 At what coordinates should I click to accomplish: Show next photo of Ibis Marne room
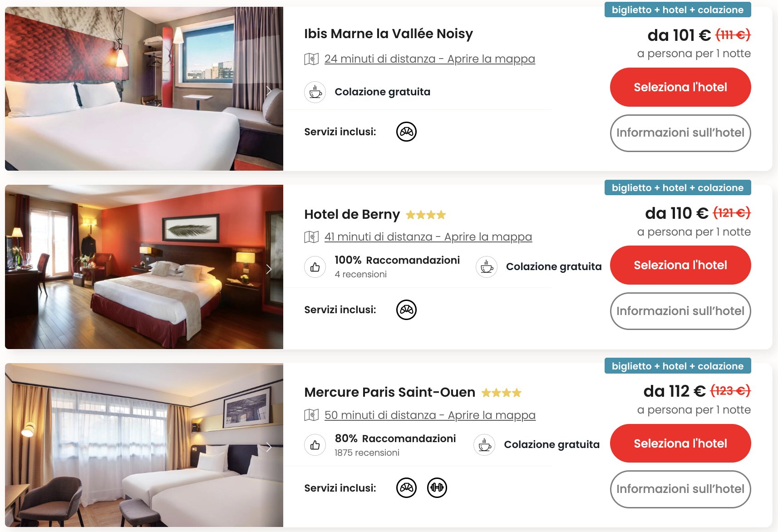pyautogui.click(x=269, y=90)
